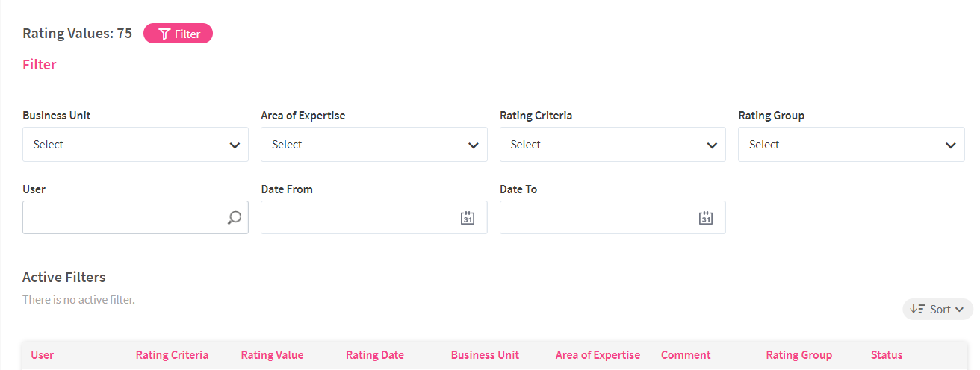Expand the Rating Criteria dropdown
This screenshot has height=370, width=980.
click(x=612, y=145)
